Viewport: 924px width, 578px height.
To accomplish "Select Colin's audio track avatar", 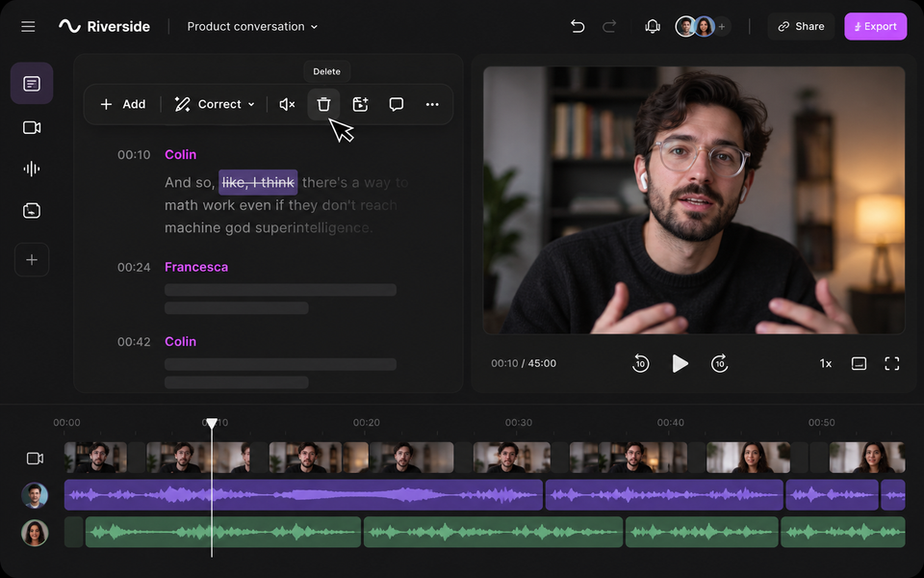I will click(35, 495).
